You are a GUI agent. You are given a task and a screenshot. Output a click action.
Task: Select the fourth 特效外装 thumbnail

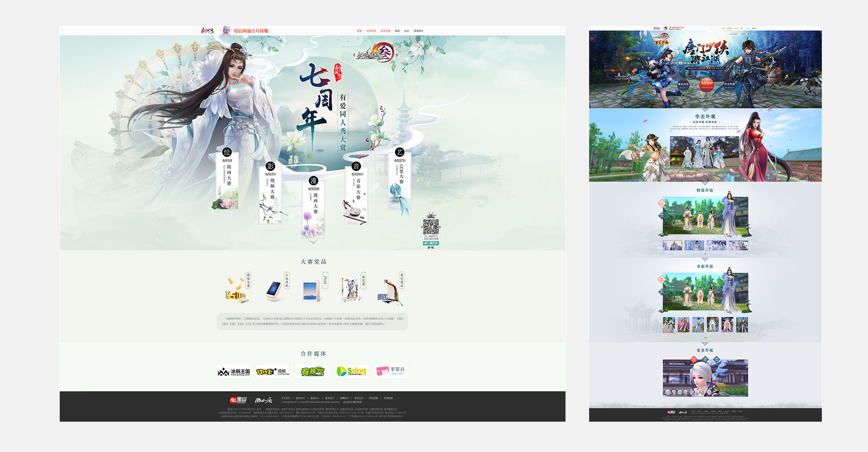pyautogui.click(x=738, y=245)
